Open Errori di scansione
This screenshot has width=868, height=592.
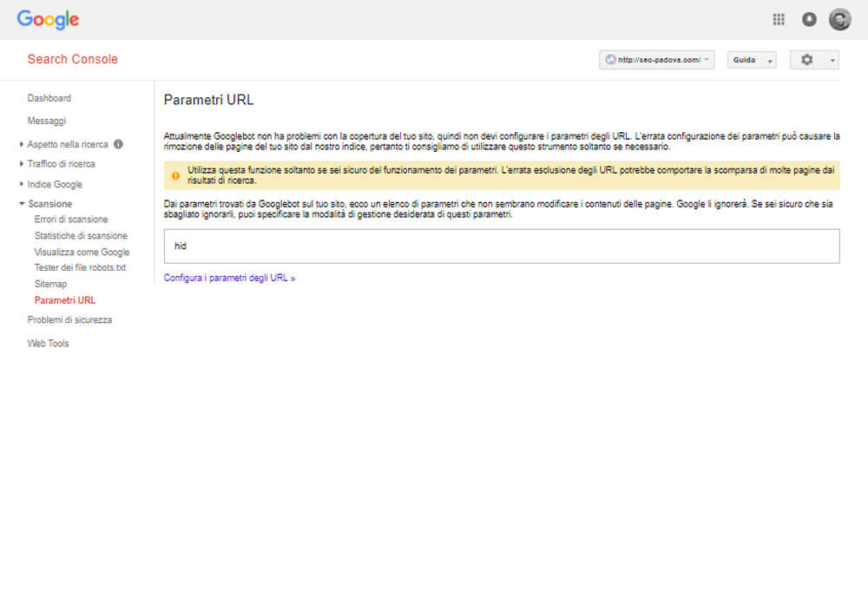coord(71,220)
